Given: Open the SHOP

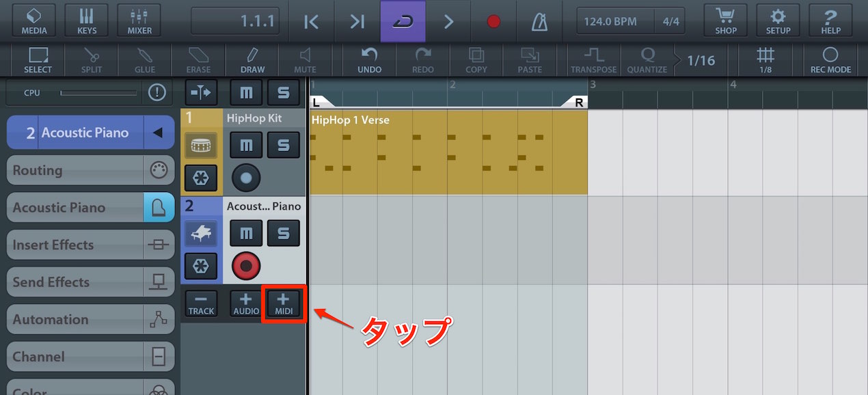Looking at the screenshot, I should (x=726, y=21).
